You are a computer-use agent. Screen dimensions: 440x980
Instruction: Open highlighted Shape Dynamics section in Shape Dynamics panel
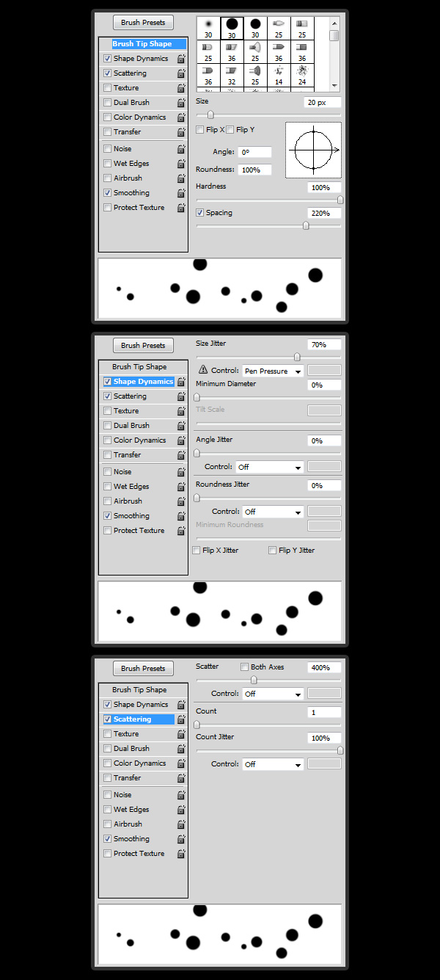click(x=138, y=382)
